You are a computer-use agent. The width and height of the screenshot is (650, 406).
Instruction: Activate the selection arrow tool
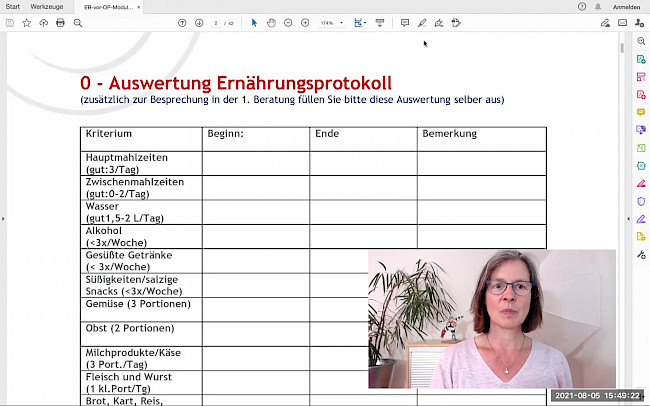[254, 23]
